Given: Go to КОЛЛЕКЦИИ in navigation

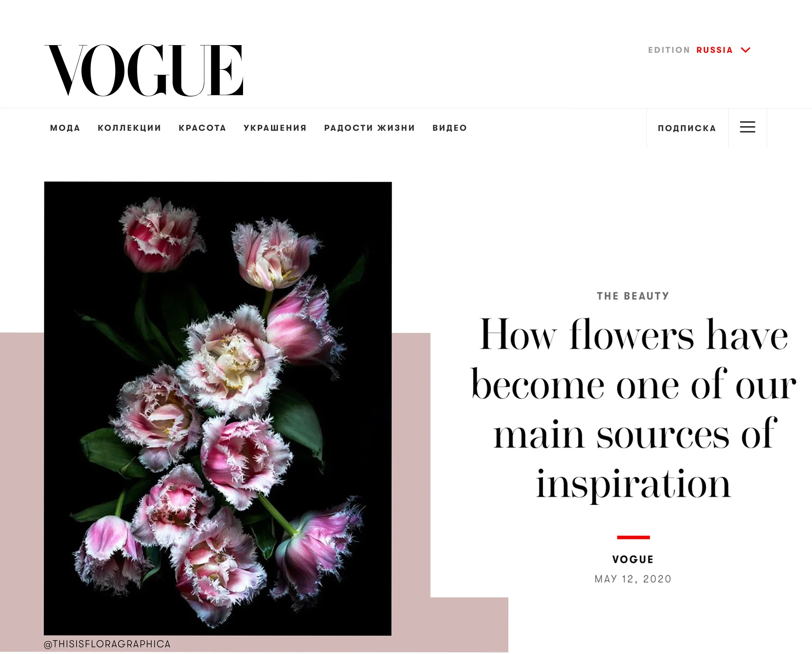Looking at the screenshot, I should coord(129,128).
